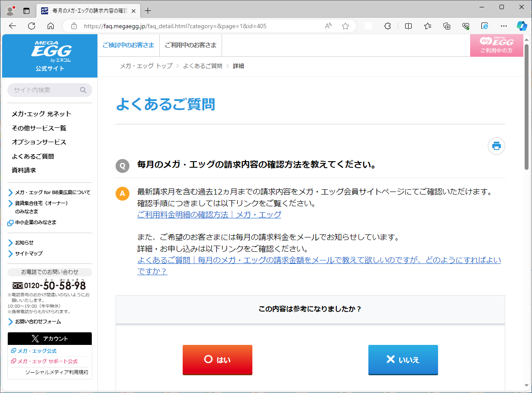Viewport: 532px width, 393px height.
Task: Open Copilot sidebar icon
Action: 522,26
